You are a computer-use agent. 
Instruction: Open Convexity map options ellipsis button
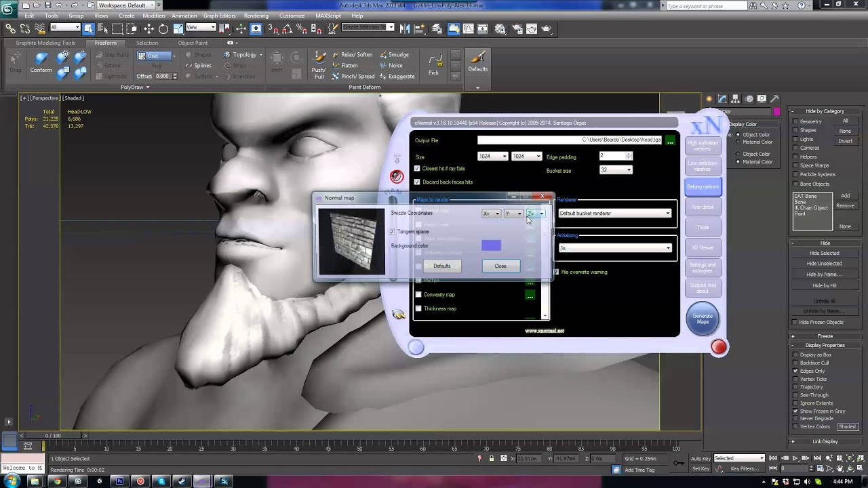530,295
